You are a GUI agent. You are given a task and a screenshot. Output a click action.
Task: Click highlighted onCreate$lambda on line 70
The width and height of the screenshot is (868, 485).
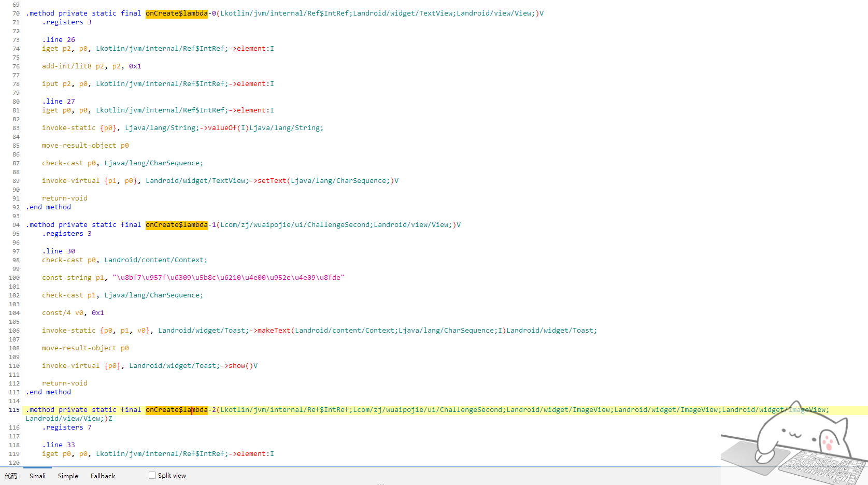(176, 13)
